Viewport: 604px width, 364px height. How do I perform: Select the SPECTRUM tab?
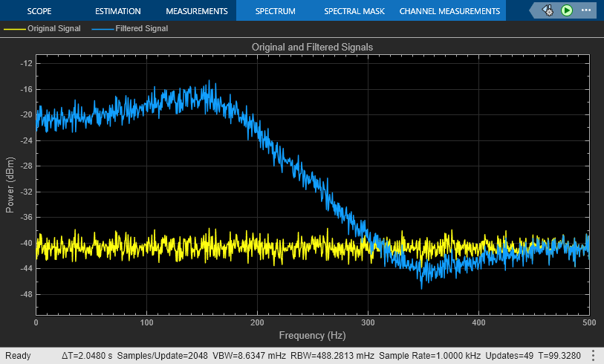(x=275, y=11)
